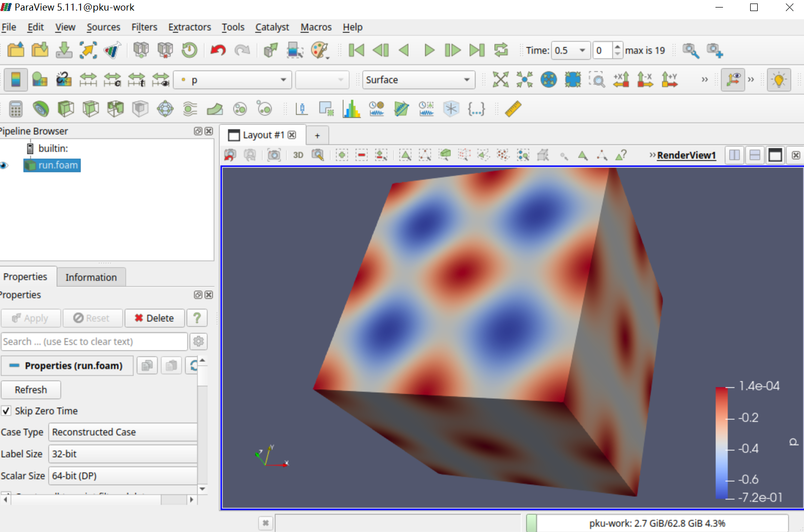The image size is (804, 532).
Task: Click the Reset Camera icon
Action: tap(501, 79)
